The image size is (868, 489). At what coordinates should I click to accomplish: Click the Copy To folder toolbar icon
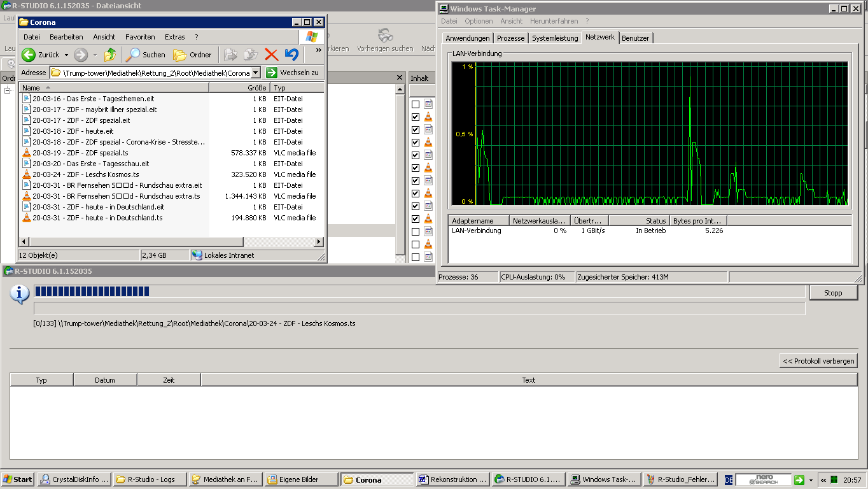tap(251, 55)
